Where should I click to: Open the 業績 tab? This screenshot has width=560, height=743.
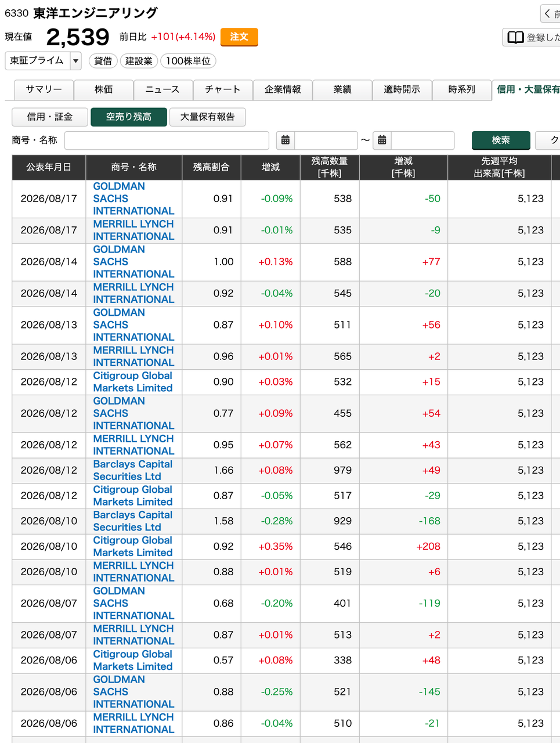[x=342, y=89]
